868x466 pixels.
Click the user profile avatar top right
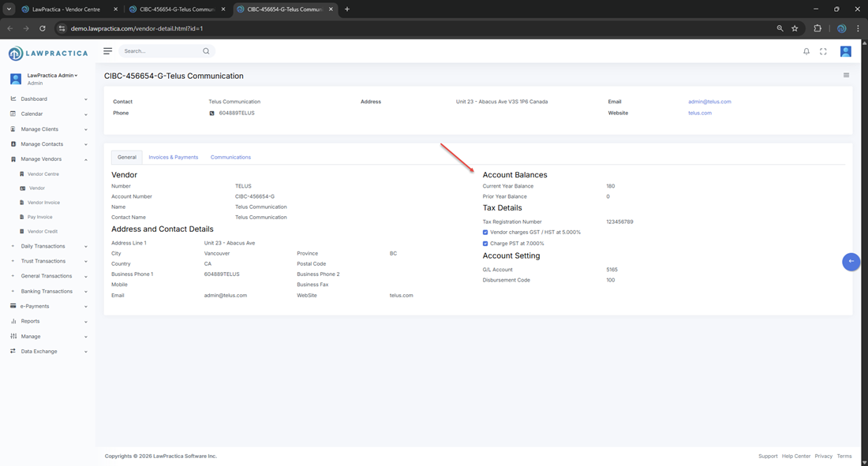pos(845,51)
